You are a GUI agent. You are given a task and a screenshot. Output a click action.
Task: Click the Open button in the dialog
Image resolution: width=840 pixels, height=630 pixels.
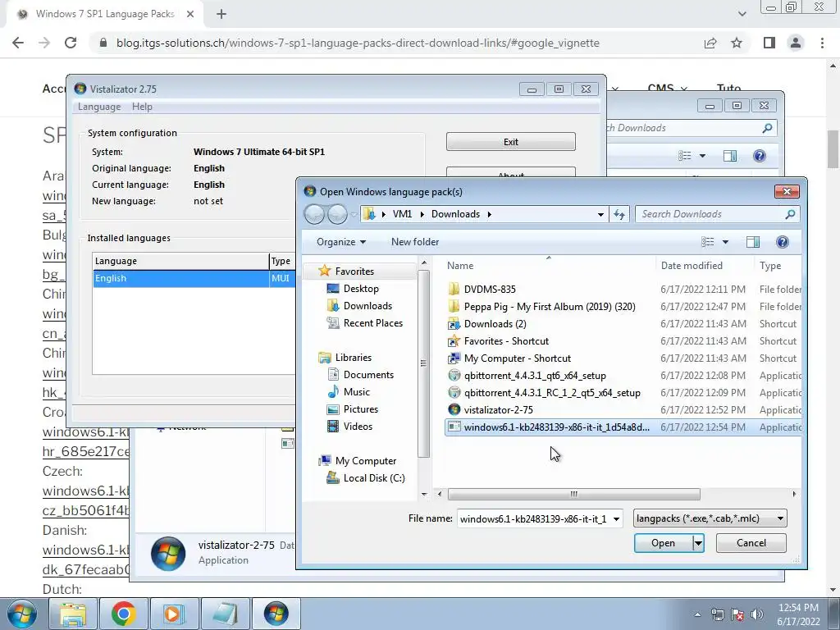pyautogui.click(x=663, y=543)
